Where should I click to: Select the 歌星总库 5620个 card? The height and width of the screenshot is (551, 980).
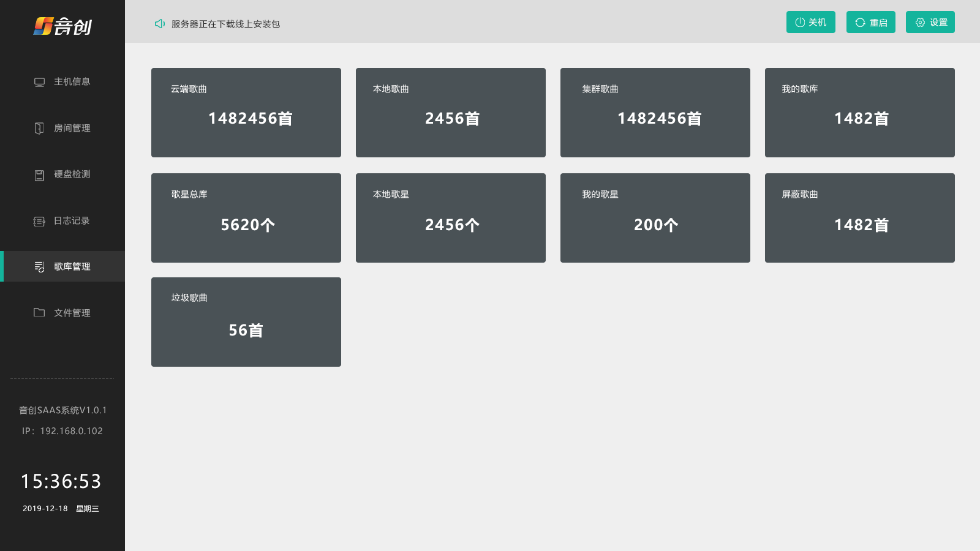coord(246,218)
